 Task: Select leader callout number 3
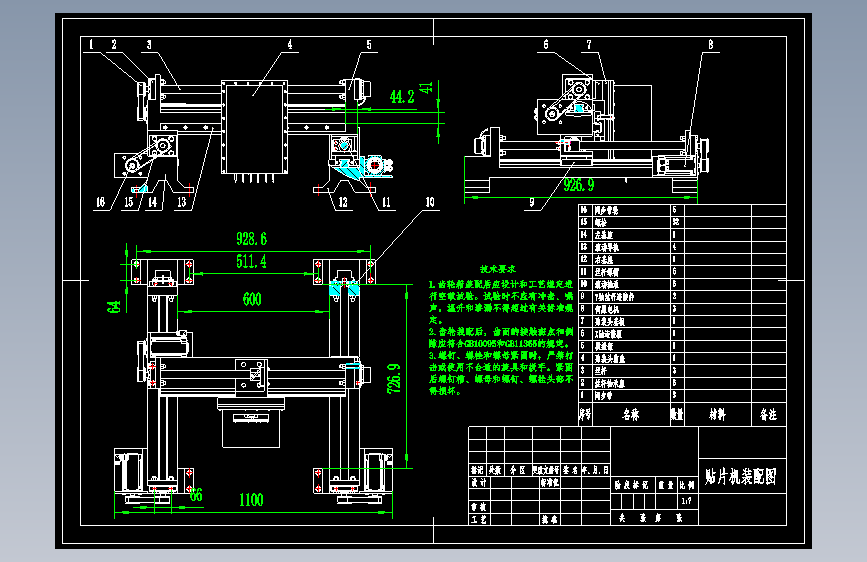point(149,45)
